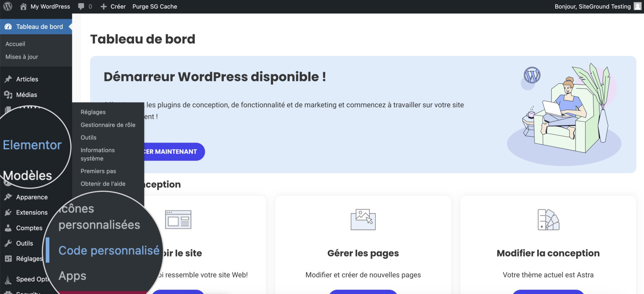Click the Modifier la conception card heading
Image resolution: width=644 pixels, height=294 pixels.
pyautogui.click(x=548, y=253)
